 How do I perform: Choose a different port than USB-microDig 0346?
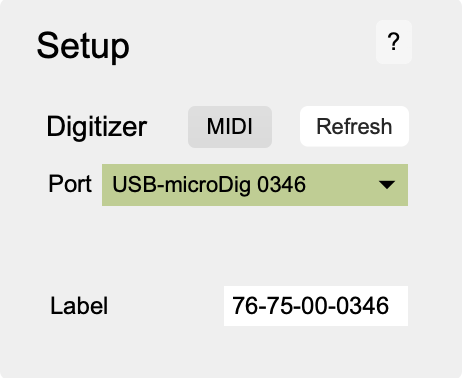point(255,185)
